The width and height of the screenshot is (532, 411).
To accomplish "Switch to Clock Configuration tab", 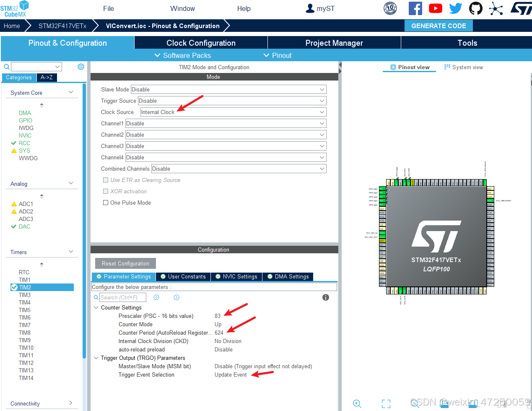I will (x=201, y=43).
